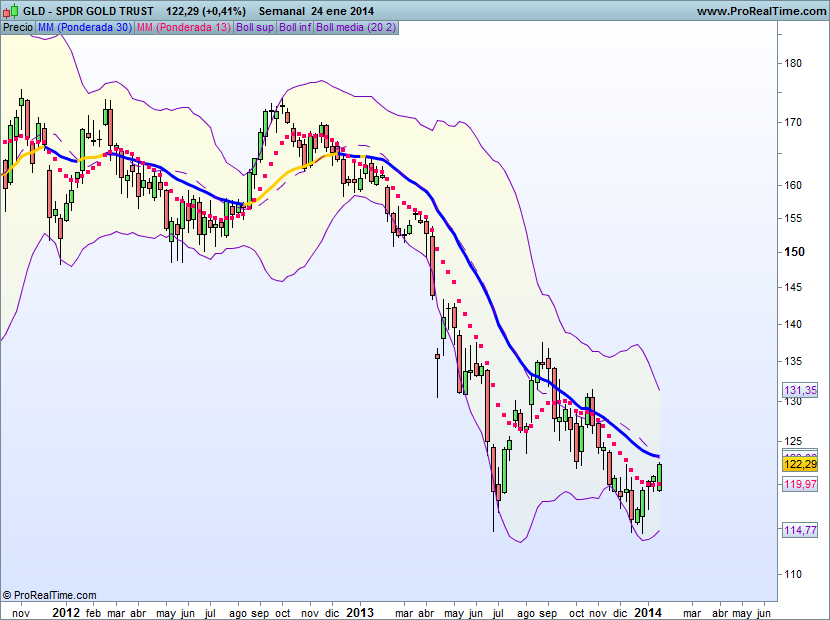Click the Boll sup indicator label
830x620 pixels.
(255, 27)
